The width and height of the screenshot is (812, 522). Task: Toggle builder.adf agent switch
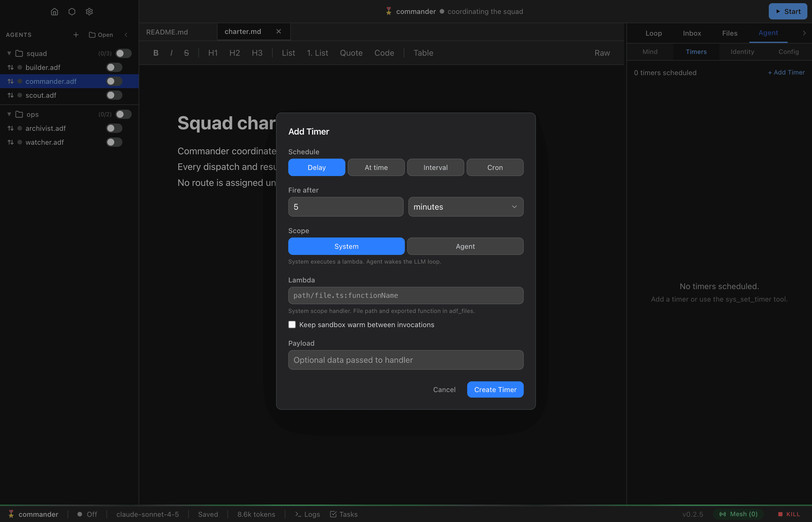114,68
